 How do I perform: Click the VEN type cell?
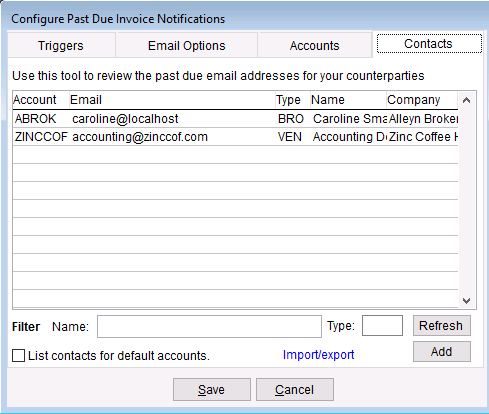click(x=294, y=137)
